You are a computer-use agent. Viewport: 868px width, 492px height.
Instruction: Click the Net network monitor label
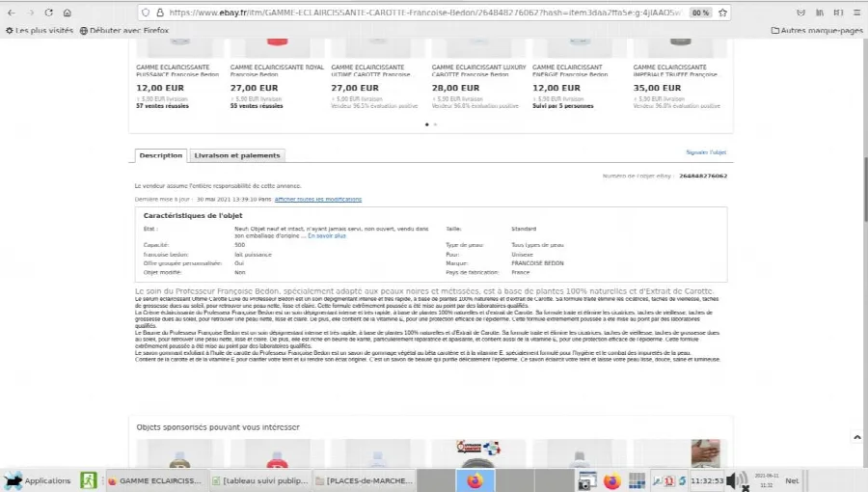(x=792, y=480)
